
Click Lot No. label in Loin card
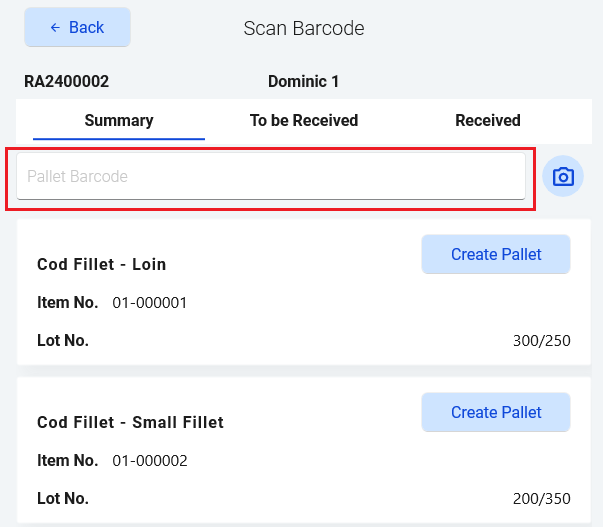click(63, 341)
